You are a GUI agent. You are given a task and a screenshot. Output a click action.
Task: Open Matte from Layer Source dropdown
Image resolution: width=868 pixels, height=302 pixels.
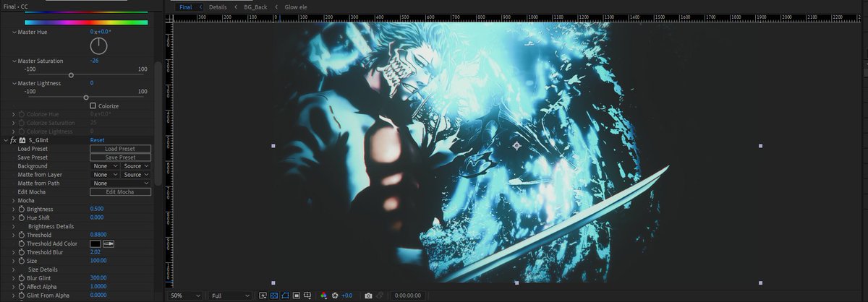[136, 175]
